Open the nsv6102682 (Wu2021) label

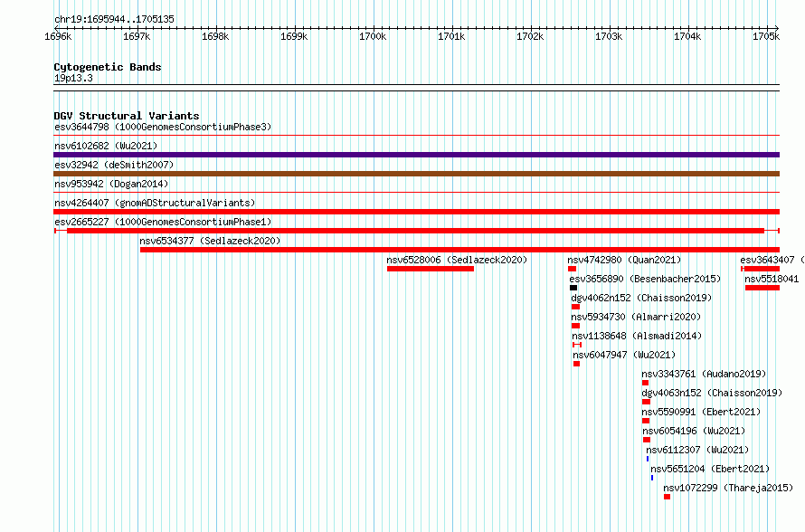tap(106, 146)
